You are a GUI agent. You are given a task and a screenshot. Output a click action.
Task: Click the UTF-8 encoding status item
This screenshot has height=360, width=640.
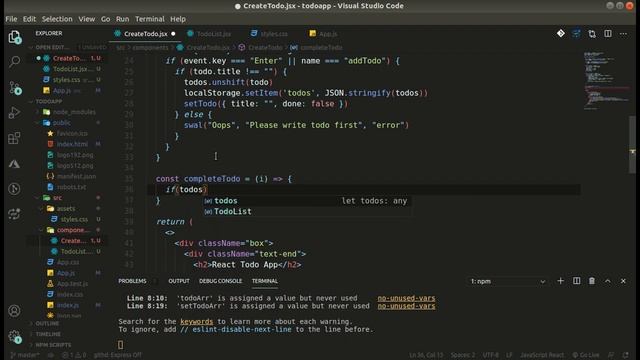490,355
